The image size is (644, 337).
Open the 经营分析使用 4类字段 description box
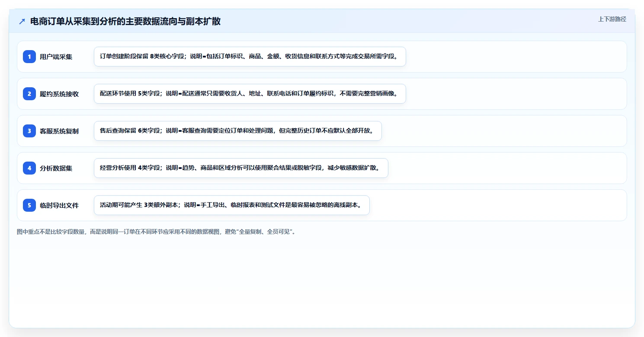click(241, 168)
